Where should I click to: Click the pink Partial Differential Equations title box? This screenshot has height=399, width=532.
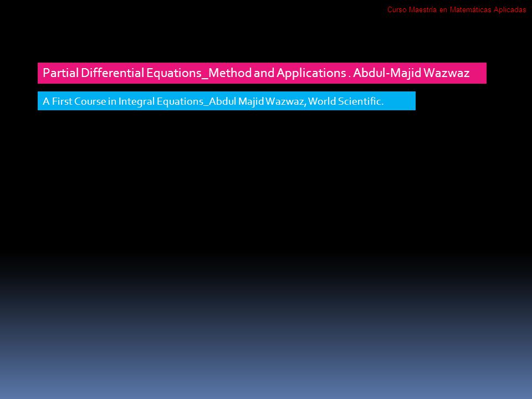click(x=262, y=73)
